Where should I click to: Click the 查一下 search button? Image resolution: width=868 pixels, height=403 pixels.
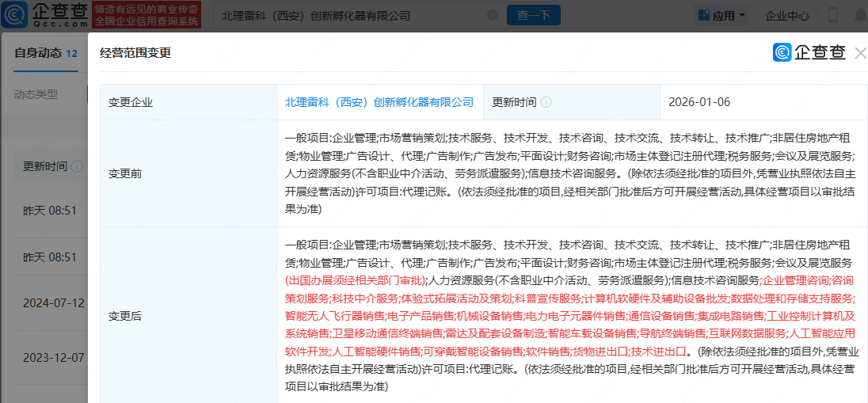(533, 15)
